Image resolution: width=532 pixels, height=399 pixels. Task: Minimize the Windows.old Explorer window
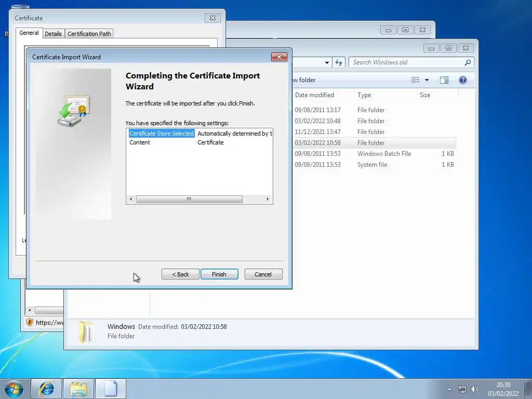click(x=432, y=48)
